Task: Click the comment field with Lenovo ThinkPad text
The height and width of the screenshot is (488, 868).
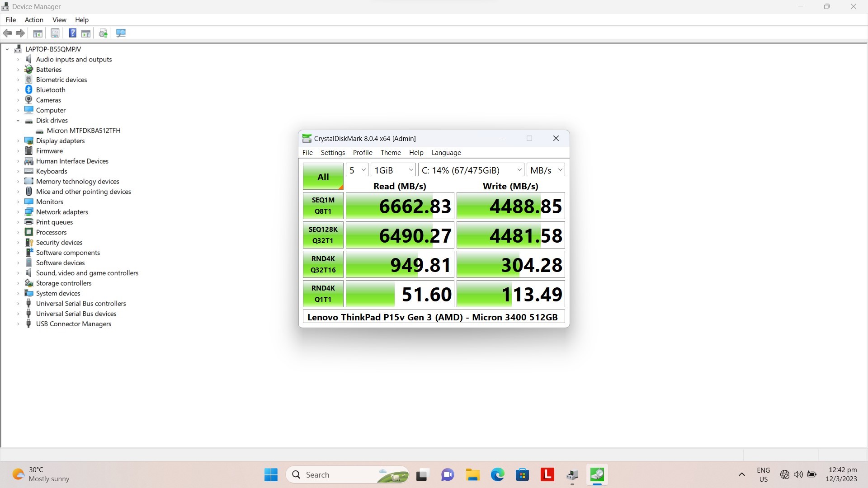Action: tap(434, 317)
